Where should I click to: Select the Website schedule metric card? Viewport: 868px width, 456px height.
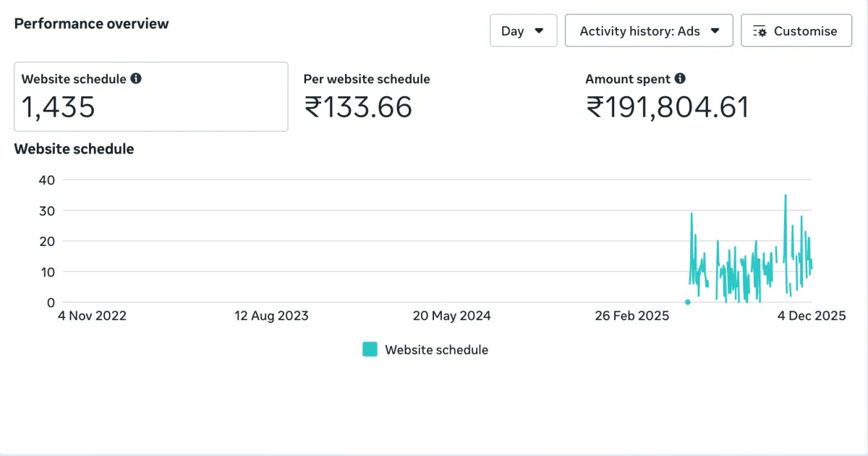[x=151, y=97]
